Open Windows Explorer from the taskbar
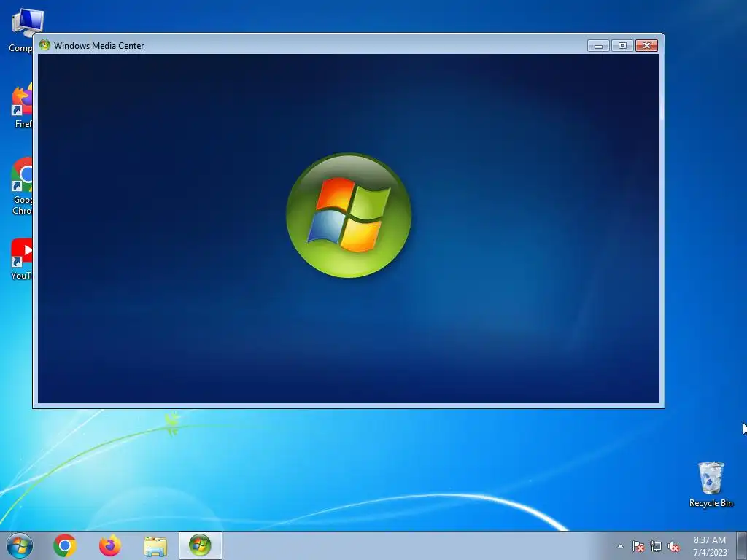Screen dimensions: 747x560 155,546
